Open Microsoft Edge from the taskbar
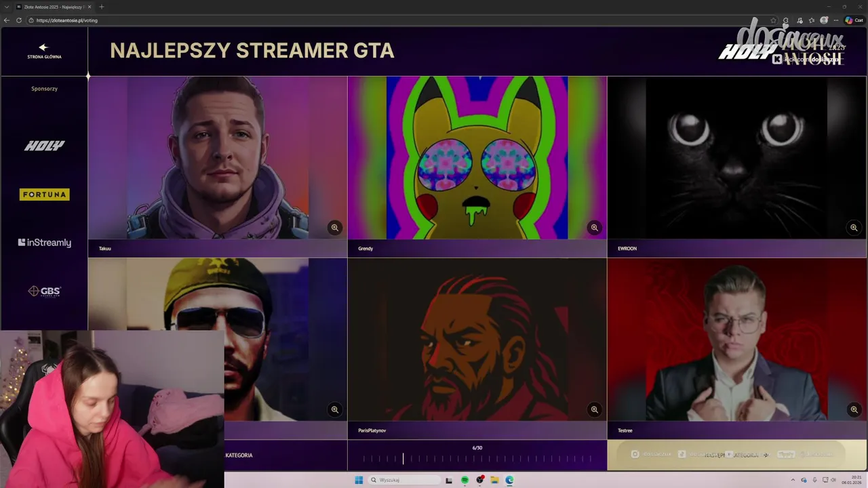Viewport: 868px width, 488px height. coord(509,480)
